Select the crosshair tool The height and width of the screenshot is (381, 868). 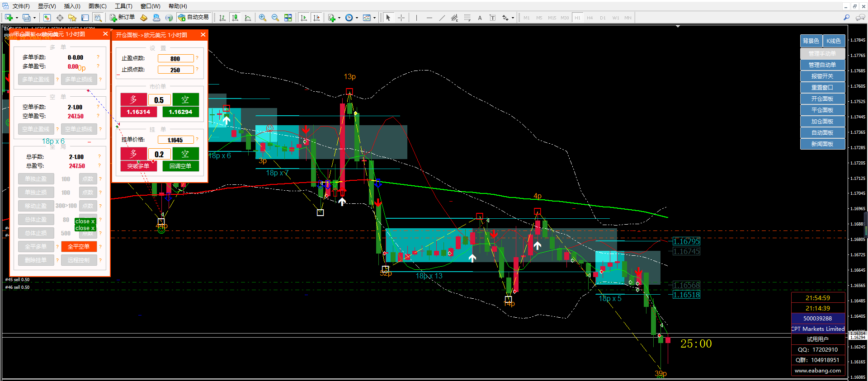click(401, 18)
